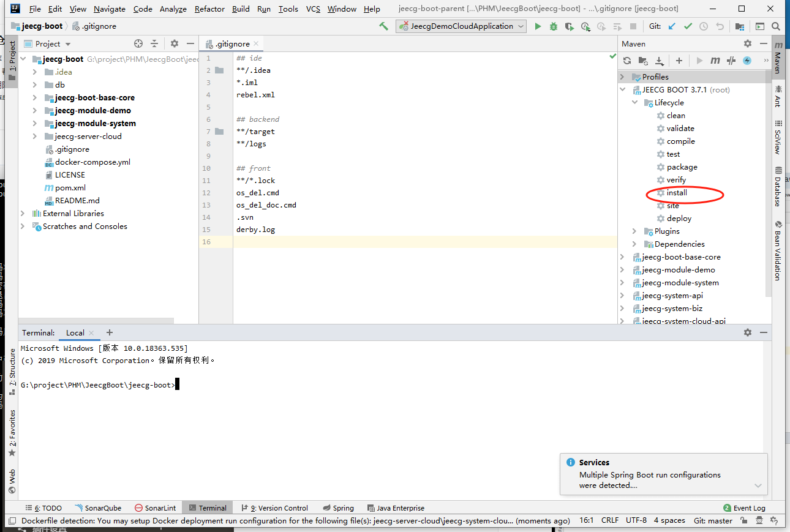
Task: Reimport all Maven projects icon
Action: [627, 61]
